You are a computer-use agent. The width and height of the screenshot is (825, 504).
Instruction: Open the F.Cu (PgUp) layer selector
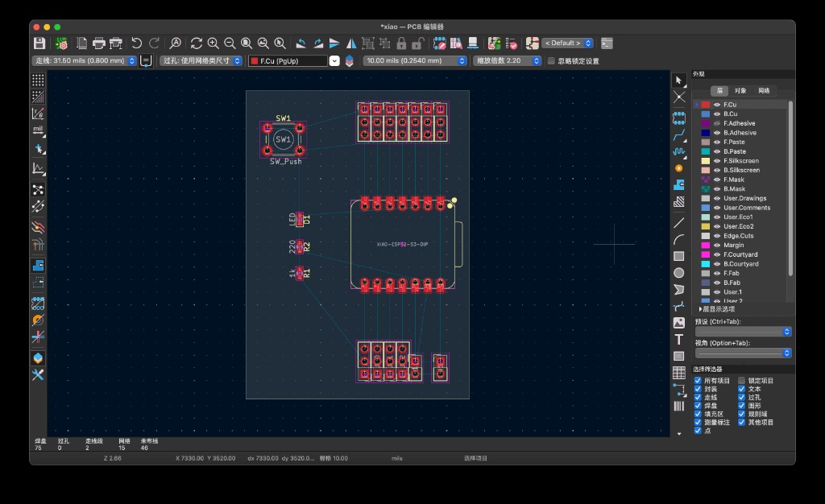point(294,61)
